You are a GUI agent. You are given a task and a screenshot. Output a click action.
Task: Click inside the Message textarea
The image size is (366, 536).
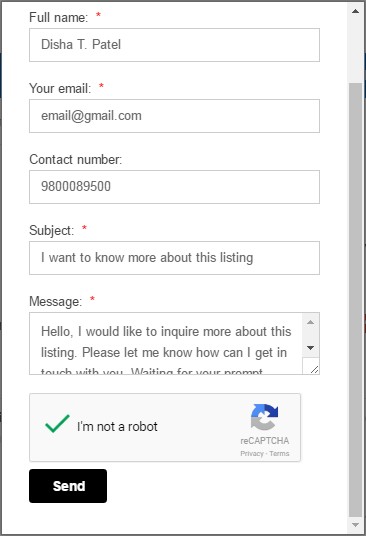pos(166,343)
